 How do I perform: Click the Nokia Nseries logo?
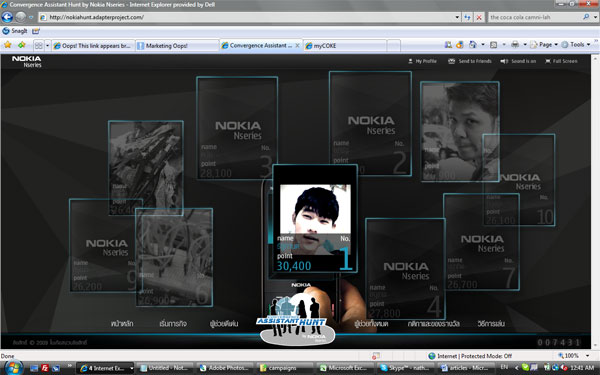click(x=27, y=61)
